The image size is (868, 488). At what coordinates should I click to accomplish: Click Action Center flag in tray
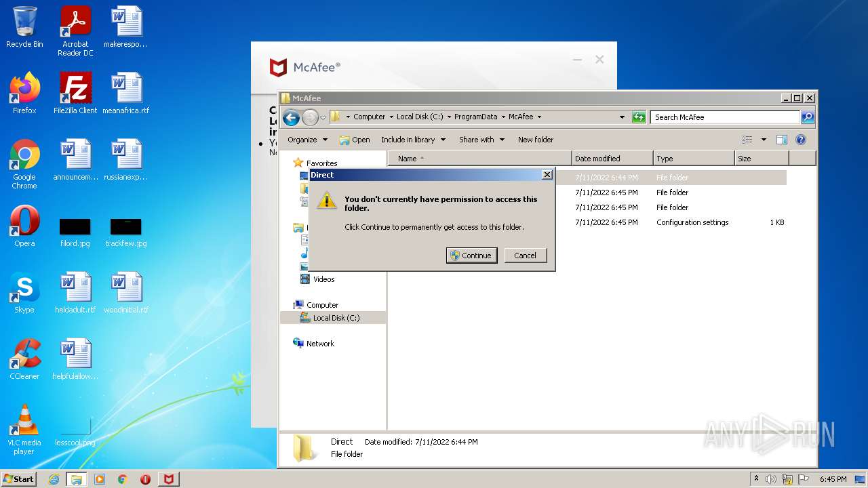[804, 479]
